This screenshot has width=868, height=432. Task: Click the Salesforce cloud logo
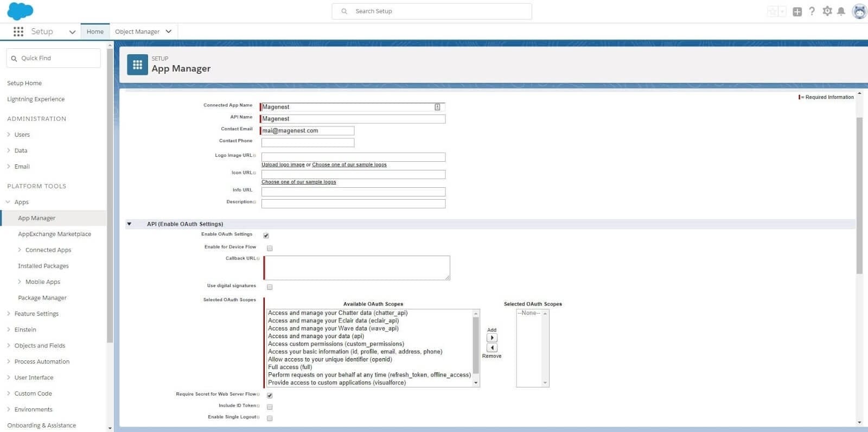pos(20,11)
